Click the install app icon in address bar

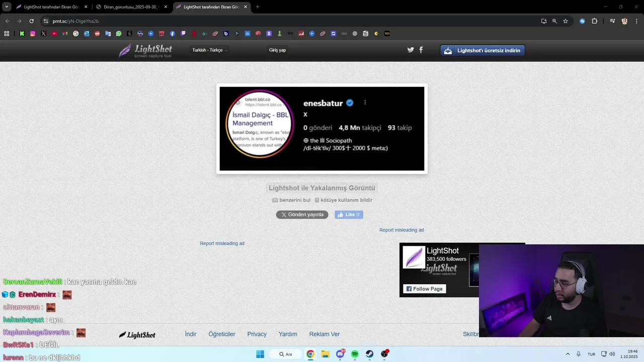[544, 21]
